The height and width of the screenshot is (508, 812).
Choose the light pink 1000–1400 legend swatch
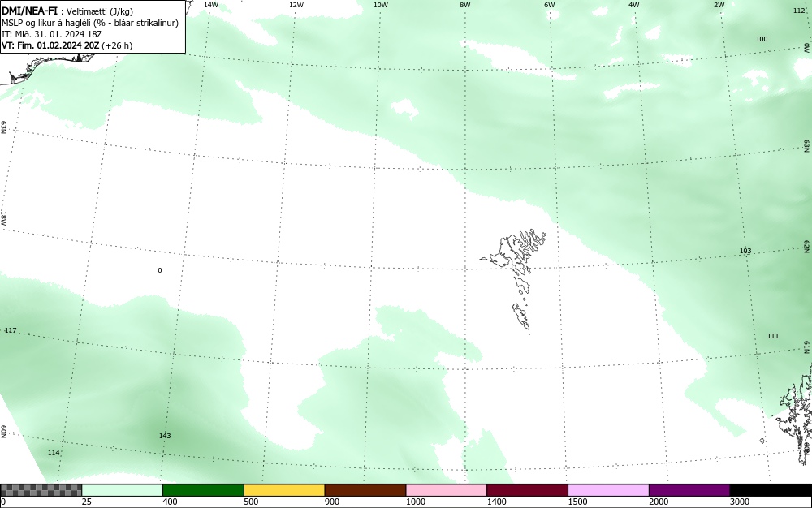[447, 490]
